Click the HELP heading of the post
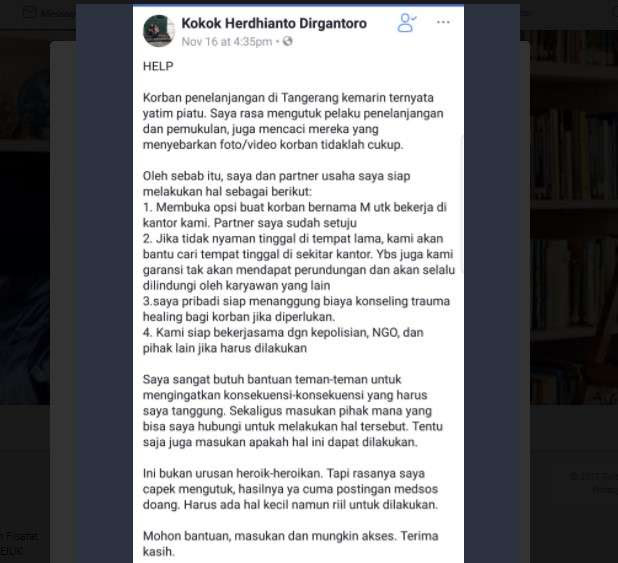This screenshot has width=618, height=563. pos(158,66)
